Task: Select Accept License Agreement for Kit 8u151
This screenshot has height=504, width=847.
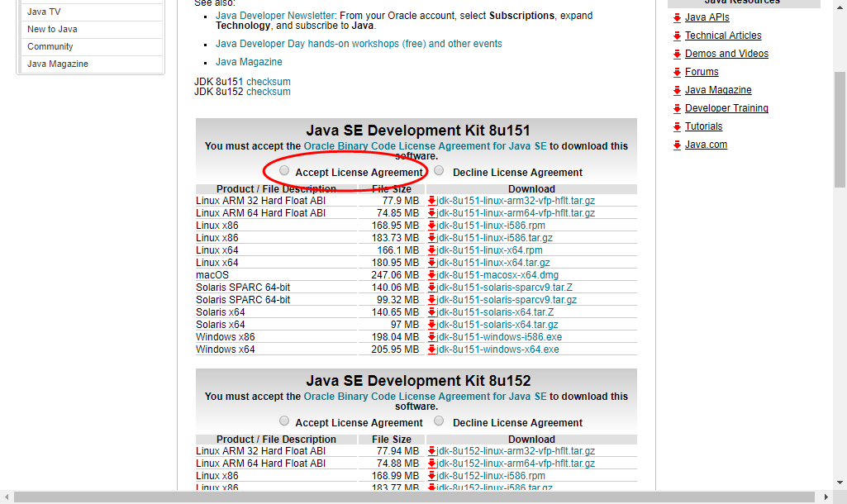Action: 284,171
